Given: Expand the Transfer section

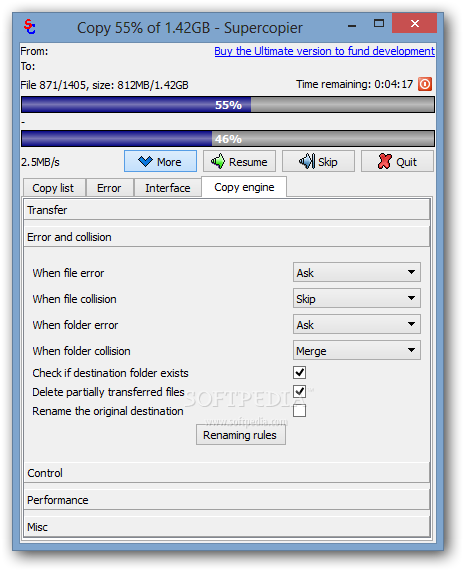Looking at the screenshot, I should point(227,210).
